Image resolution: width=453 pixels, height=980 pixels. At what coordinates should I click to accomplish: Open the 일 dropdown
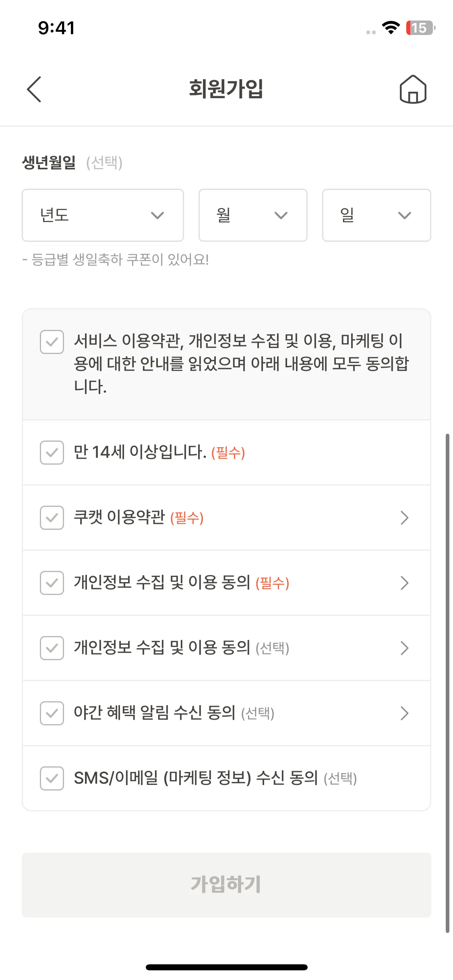tap(376, 215)
